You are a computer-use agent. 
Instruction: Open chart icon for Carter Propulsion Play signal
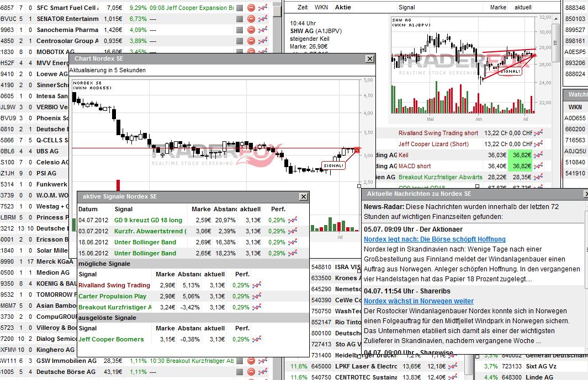(x=257, y=296)
